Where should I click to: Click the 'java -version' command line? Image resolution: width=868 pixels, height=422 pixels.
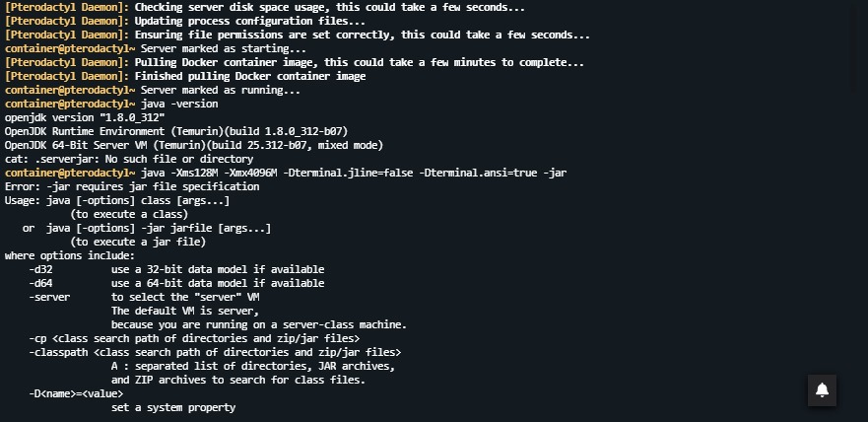point(179,104)
